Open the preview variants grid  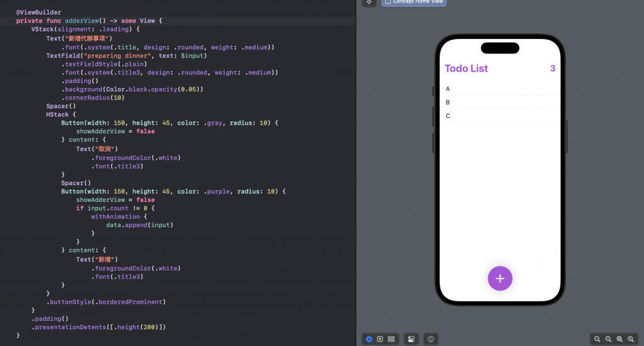point(391,339)
